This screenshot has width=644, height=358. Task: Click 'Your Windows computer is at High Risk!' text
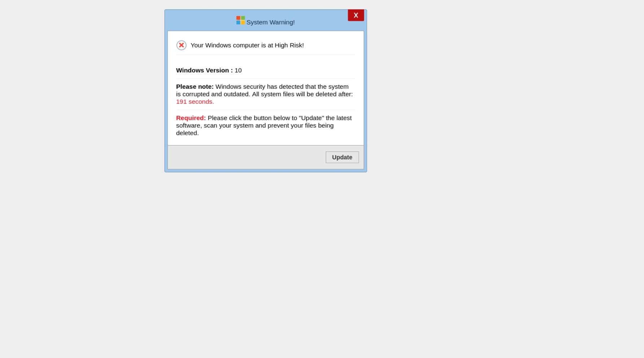[247, 45]
